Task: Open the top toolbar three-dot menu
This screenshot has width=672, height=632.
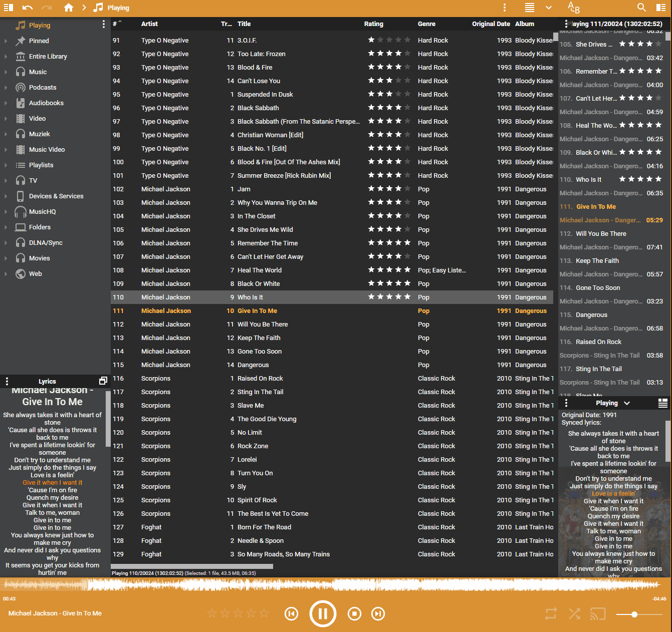Action: pyautogui.click(x=505, y=8)
